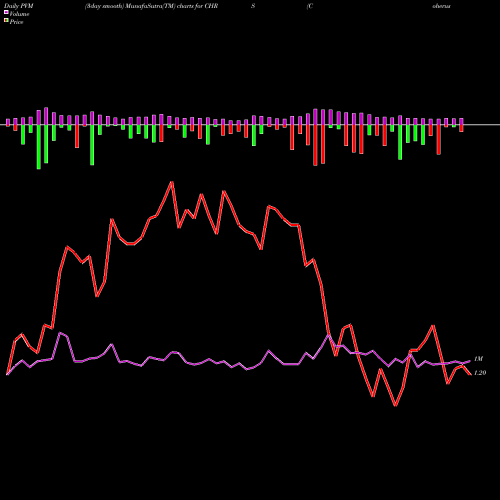Click the 'Daily PVM' chart title text

(19, 6)
